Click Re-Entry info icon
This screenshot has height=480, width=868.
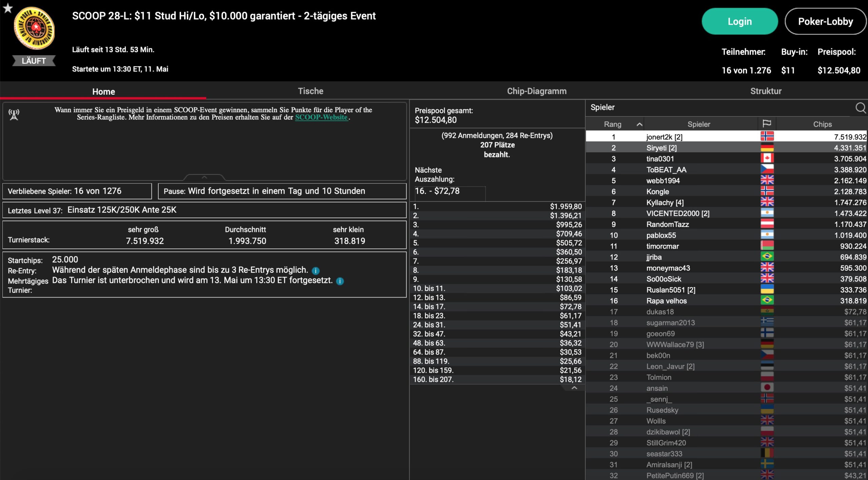pyautogui.click(x=315, y=271)
